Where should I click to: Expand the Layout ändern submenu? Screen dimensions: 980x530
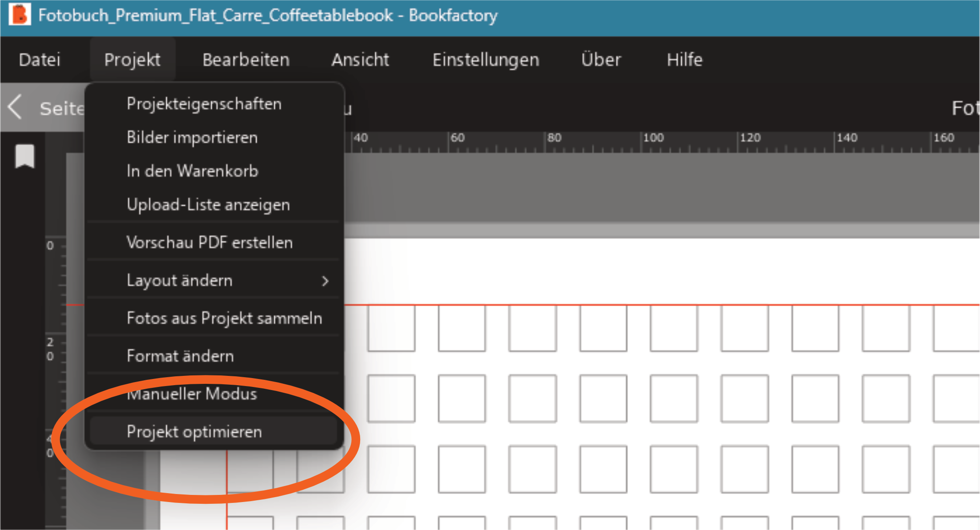213,281
